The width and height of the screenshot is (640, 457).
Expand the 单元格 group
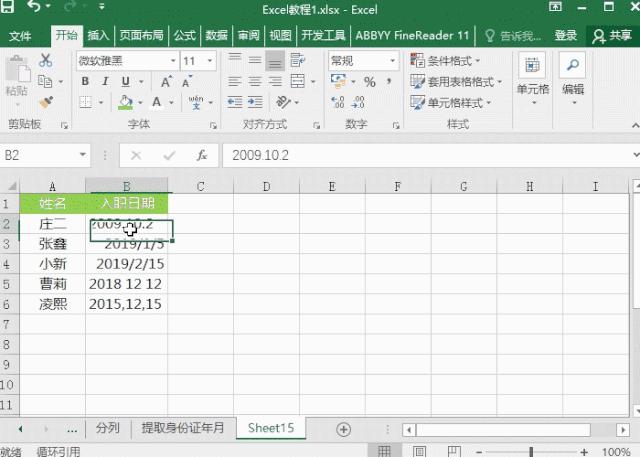click(x=533, y=78)
